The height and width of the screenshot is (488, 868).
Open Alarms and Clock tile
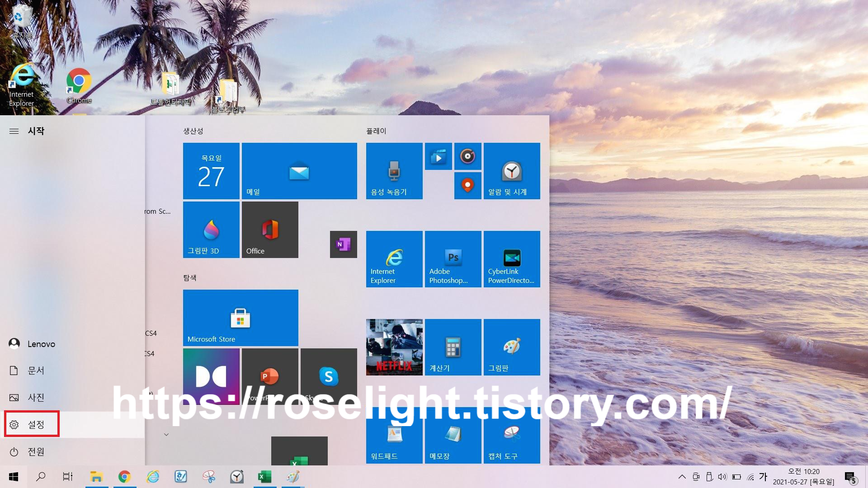click(x=512, y=171)
